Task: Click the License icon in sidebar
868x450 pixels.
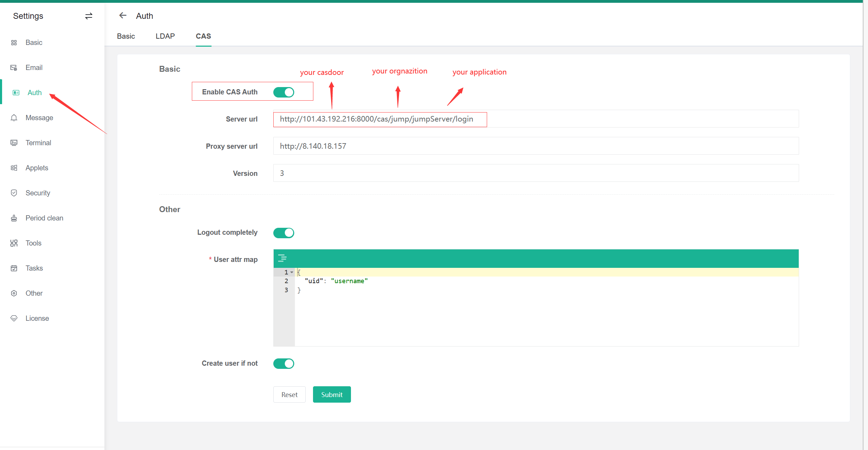Action: pos(14,318)
